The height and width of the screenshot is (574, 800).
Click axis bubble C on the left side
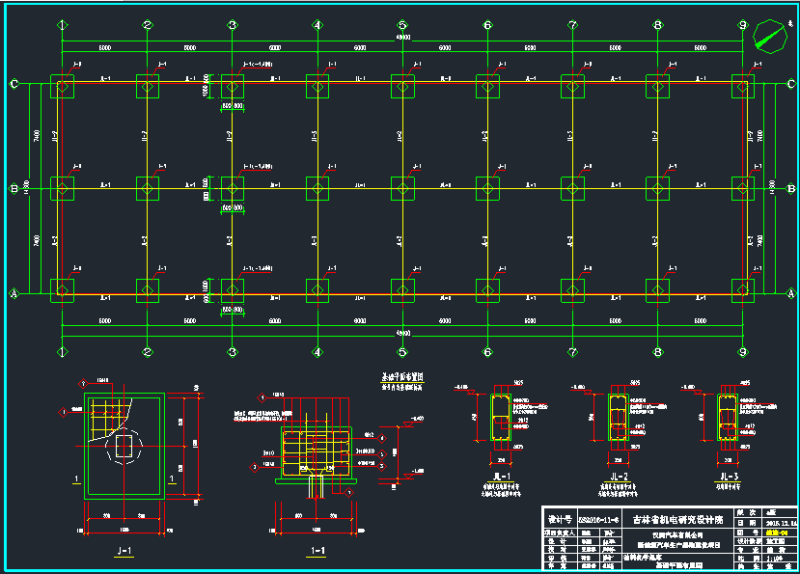click(13, 85)
